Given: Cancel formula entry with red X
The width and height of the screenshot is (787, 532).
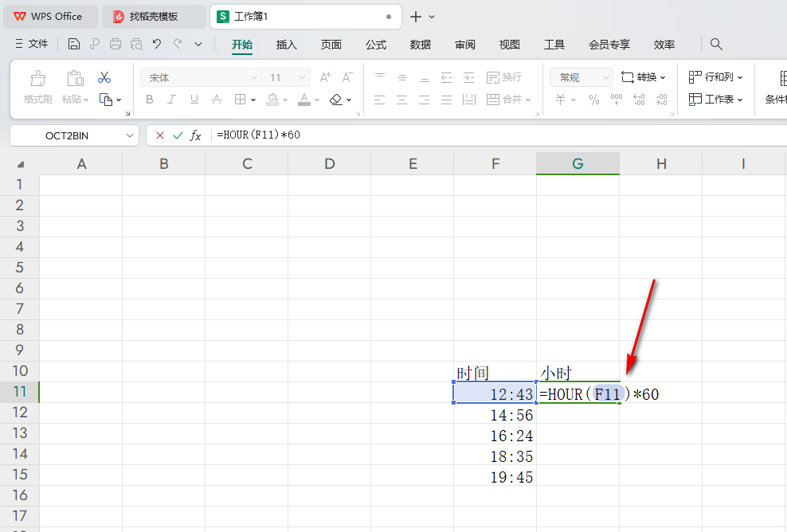Looking at the screenshot, I should point(160,135).
